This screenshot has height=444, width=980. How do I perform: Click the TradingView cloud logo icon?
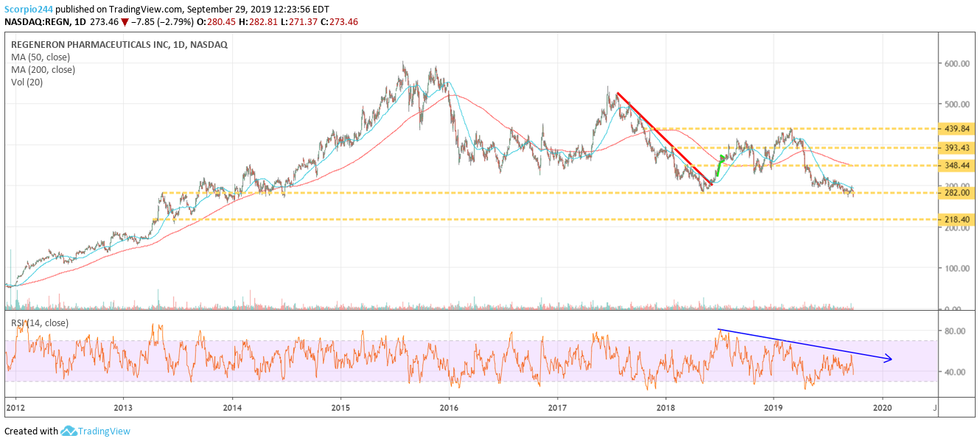[69, 431]
